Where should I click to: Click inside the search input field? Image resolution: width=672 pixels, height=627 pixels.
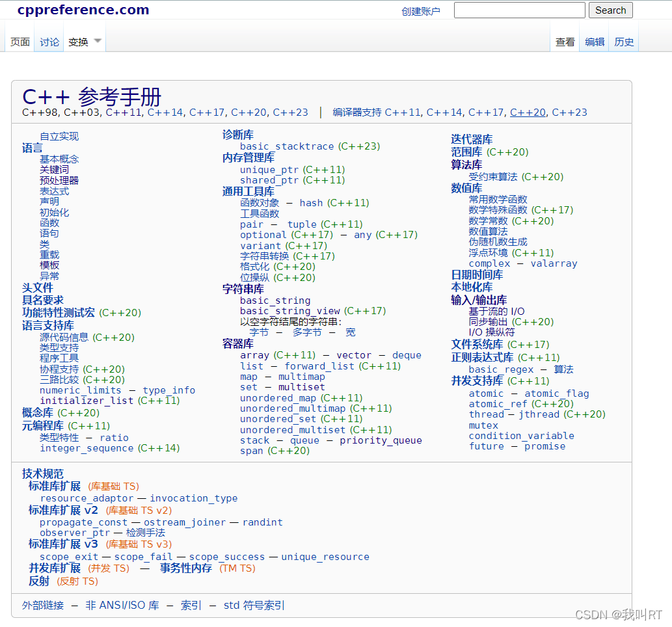pos(519,10)
